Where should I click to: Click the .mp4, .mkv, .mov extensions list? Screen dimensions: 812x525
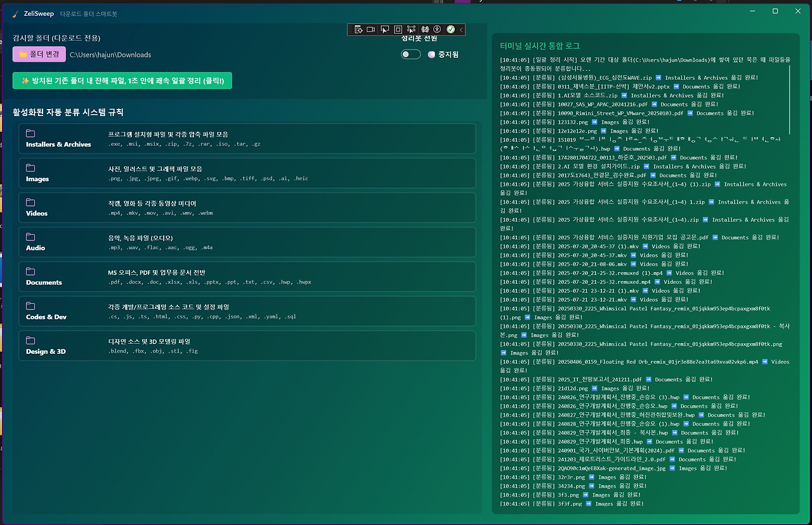coord(160,213)
